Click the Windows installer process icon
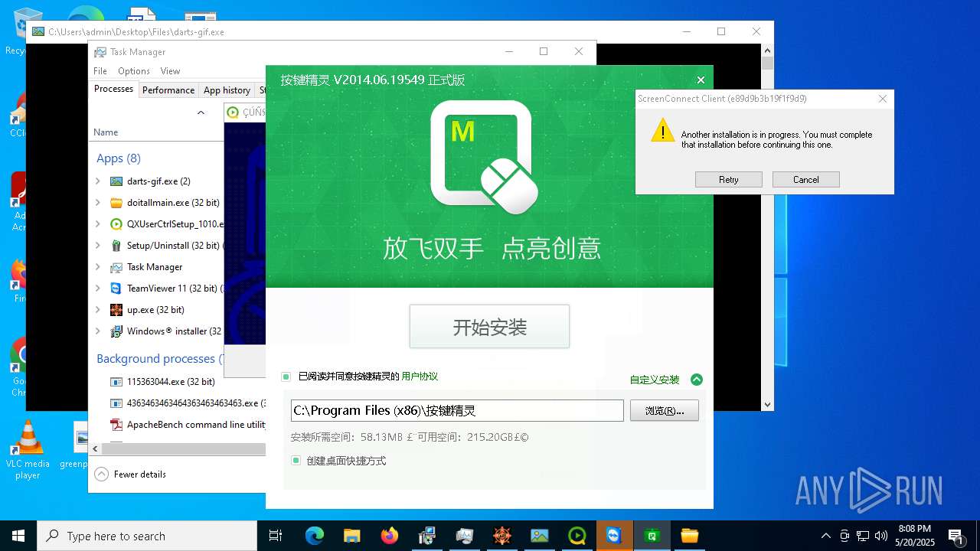Screen dimensions: 980x551 coord(116,331)
